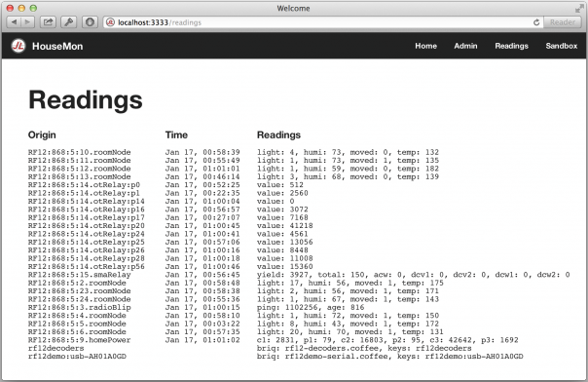Click the Readings column header
588x382 pixels.
pos(278,135)
